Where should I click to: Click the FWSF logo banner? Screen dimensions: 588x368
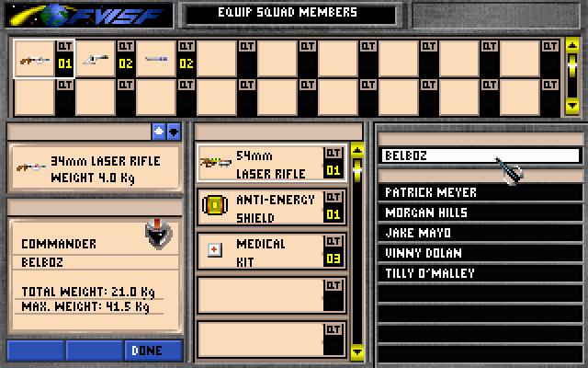[89, 15]
